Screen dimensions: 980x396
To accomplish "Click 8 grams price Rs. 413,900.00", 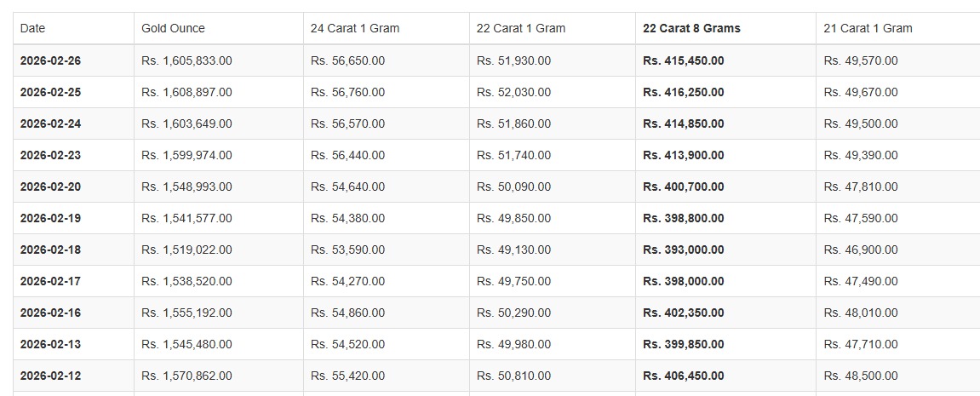I will click(x=684, y=155).
